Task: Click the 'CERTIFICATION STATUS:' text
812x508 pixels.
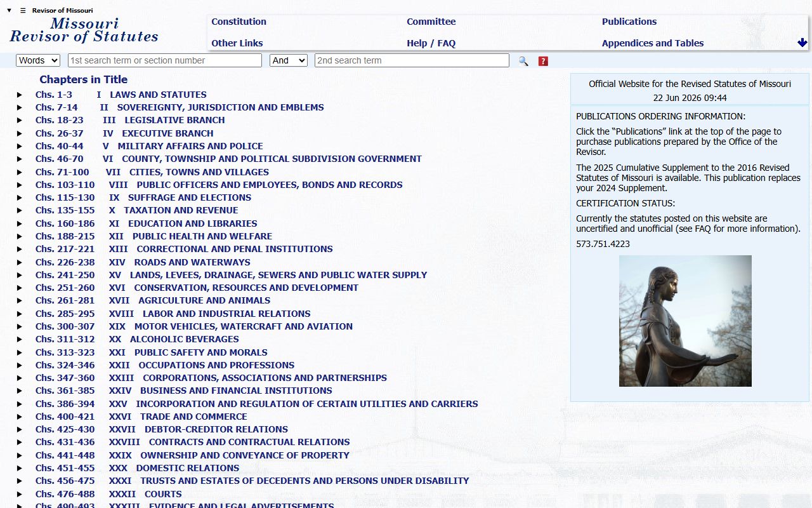Action: pos(625,203)
